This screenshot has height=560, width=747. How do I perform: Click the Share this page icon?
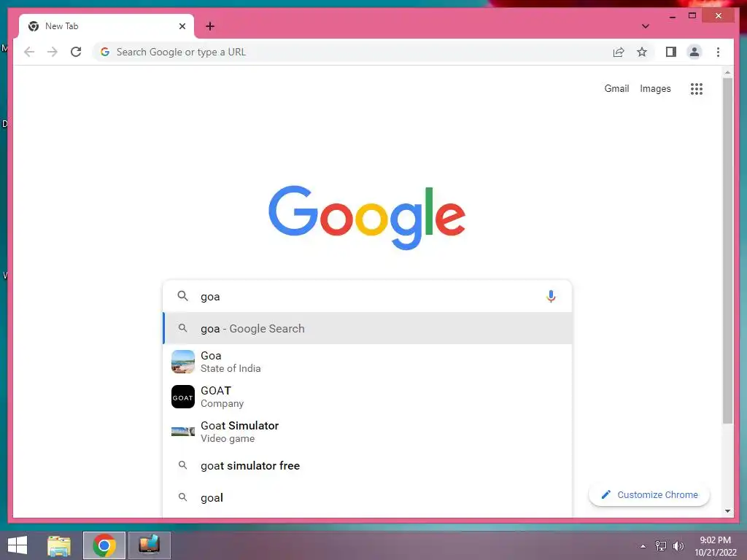click(x=619, y=52)
